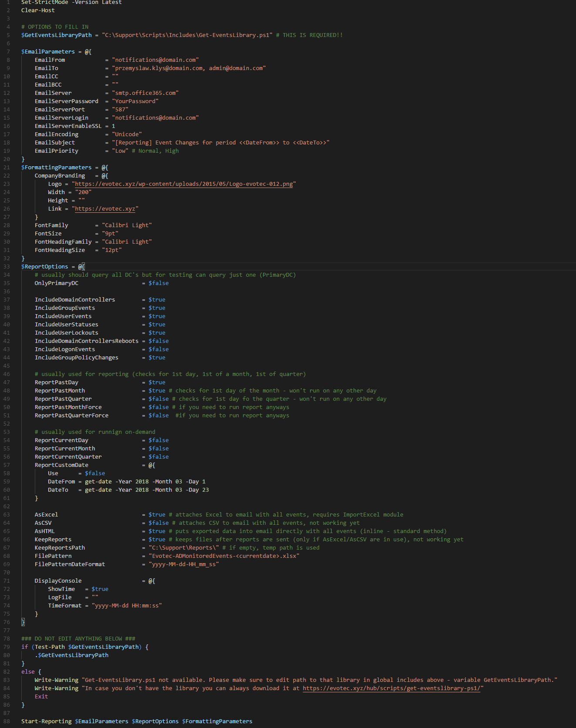Click the first Write-Warning command
The height and width of the screenshot is (728, 576).
57,680
